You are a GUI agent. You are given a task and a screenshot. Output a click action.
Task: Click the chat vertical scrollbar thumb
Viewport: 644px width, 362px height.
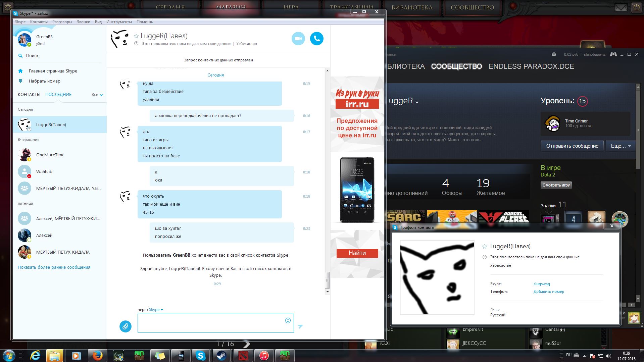point(327,280)
